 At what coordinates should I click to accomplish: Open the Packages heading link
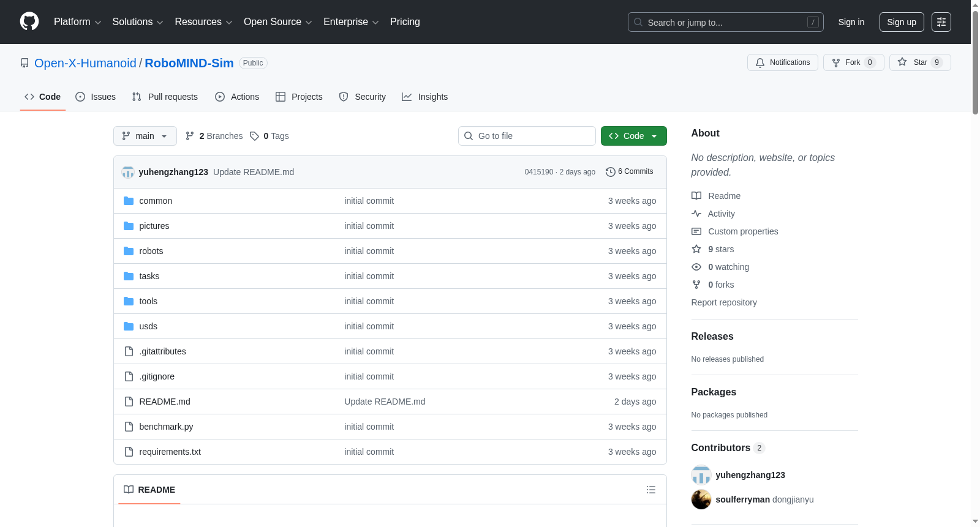(714, 392)
